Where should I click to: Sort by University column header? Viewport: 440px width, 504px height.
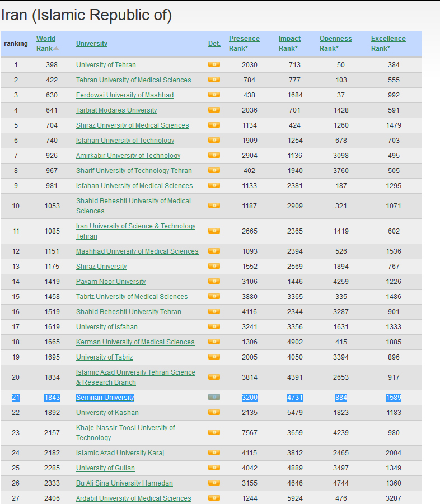[x=92, y=43]
